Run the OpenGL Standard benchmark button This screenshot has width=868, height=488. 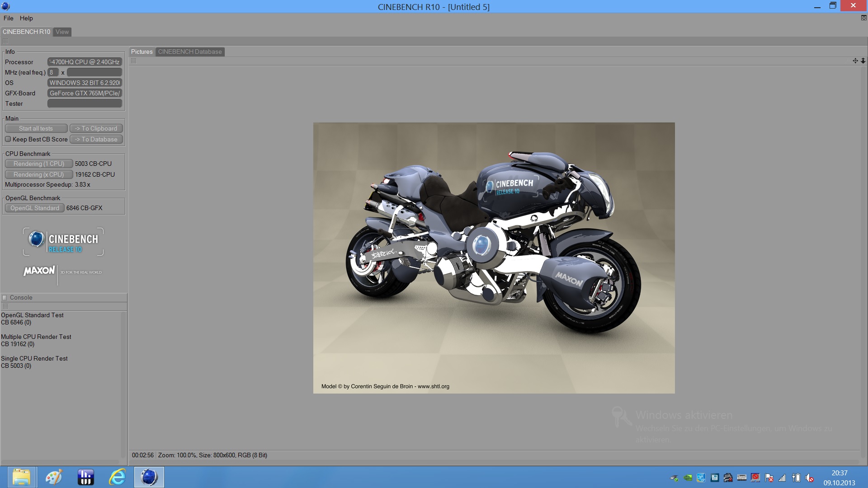tap(35, 208)
